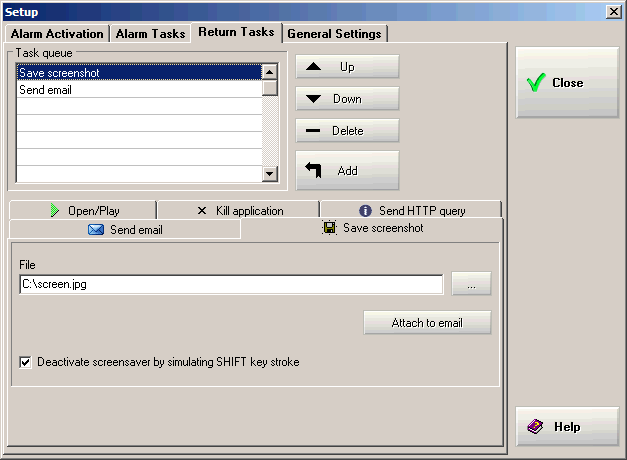627x460 pixels.
Task: Switch to the Send email task tab
Action: pos(125,230)
